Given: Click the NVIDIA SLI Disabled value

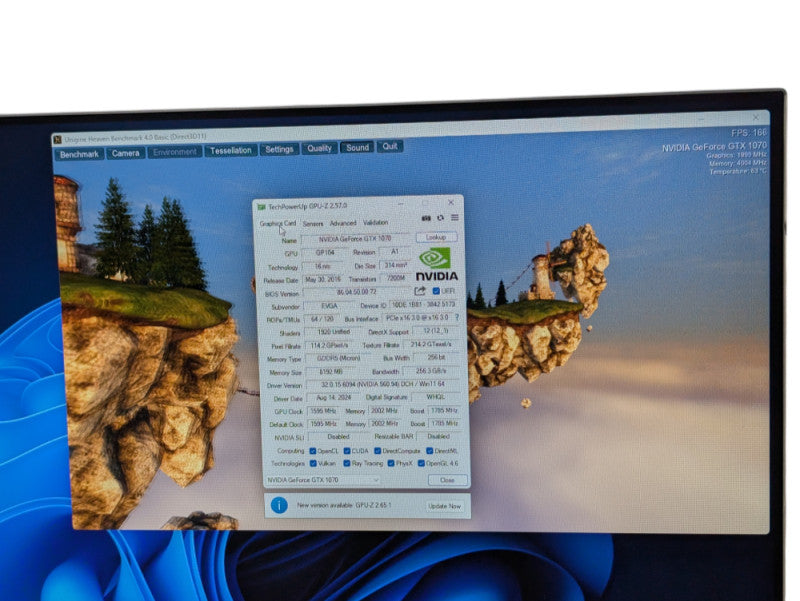Looking at the screenshot, I should coord(338,437).
